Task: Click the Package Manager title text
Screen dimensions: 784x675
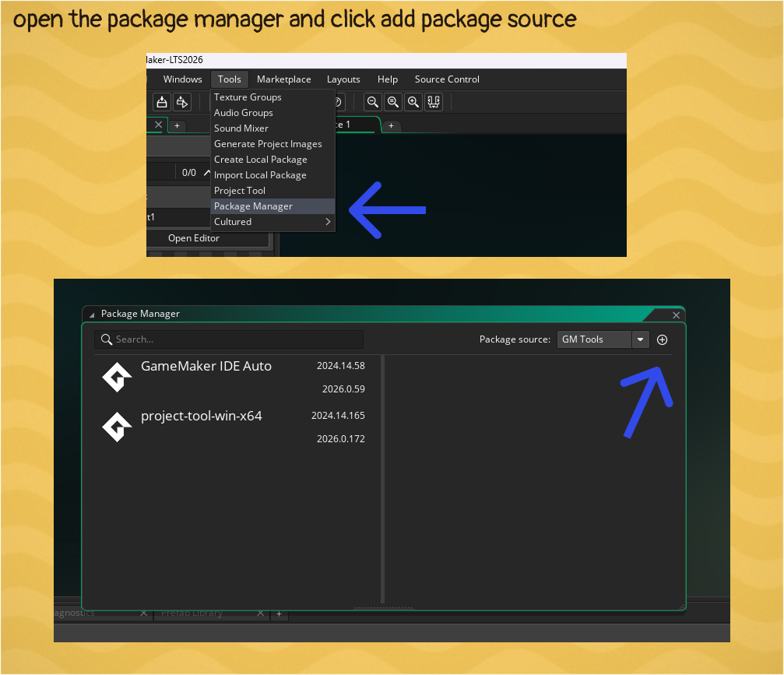Action: coord(140,314)
